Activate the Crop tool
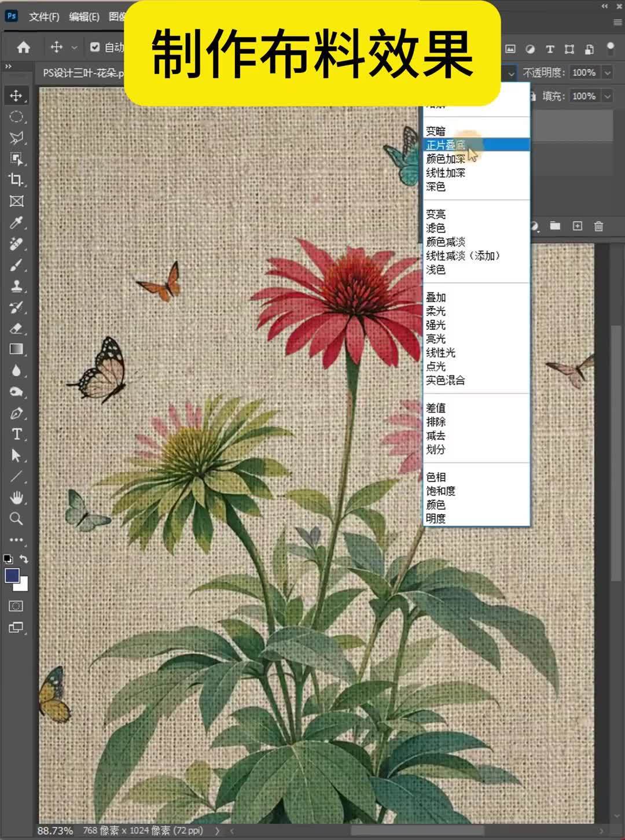Image resolution: width=625 pixels, height=840 pixels. pos(17,180)
